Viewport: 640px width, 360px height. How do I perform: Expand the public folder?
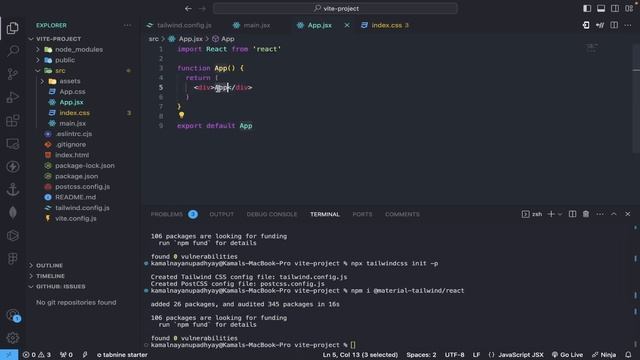click(x=38, y=60)
